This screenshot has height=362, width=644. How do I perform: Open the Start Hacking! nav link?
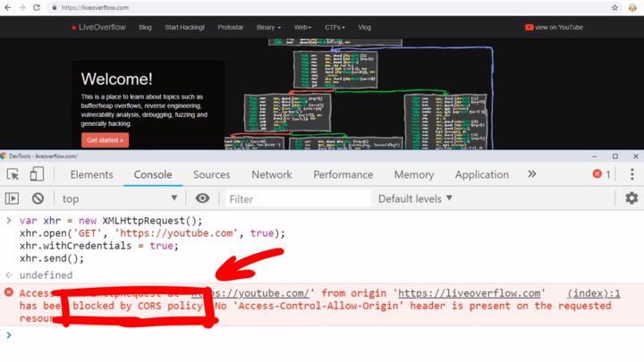[x=184, y=27]
